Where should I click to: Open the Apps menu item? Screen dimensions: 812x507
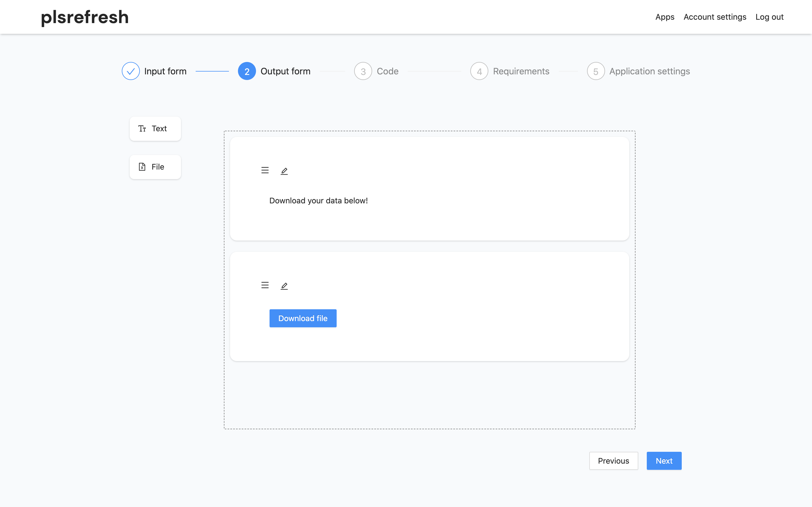(664, 17)
